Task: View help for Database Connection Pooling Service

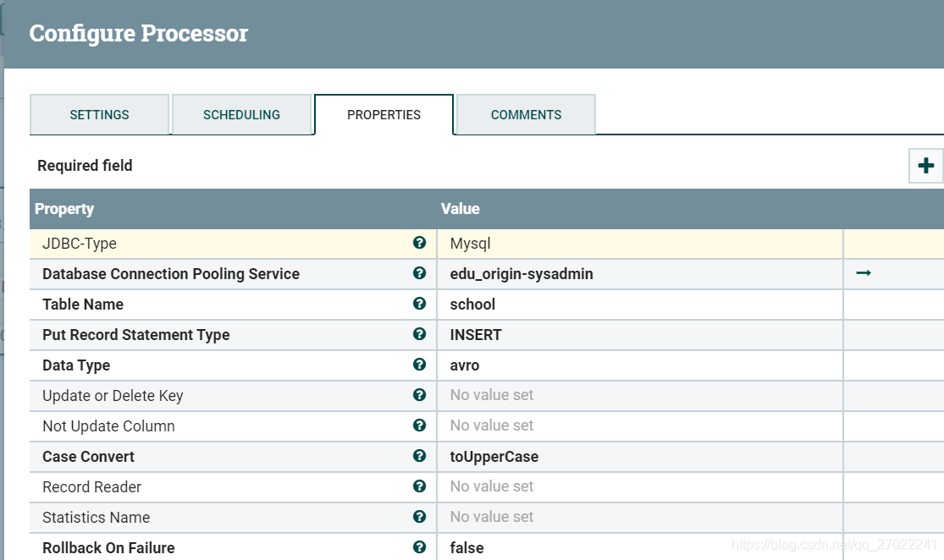Action: (420, 273)
